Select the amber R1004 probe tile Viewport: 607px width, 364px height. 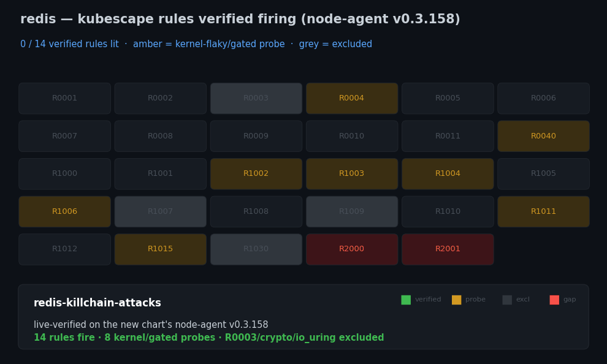(x=448, y=173)
